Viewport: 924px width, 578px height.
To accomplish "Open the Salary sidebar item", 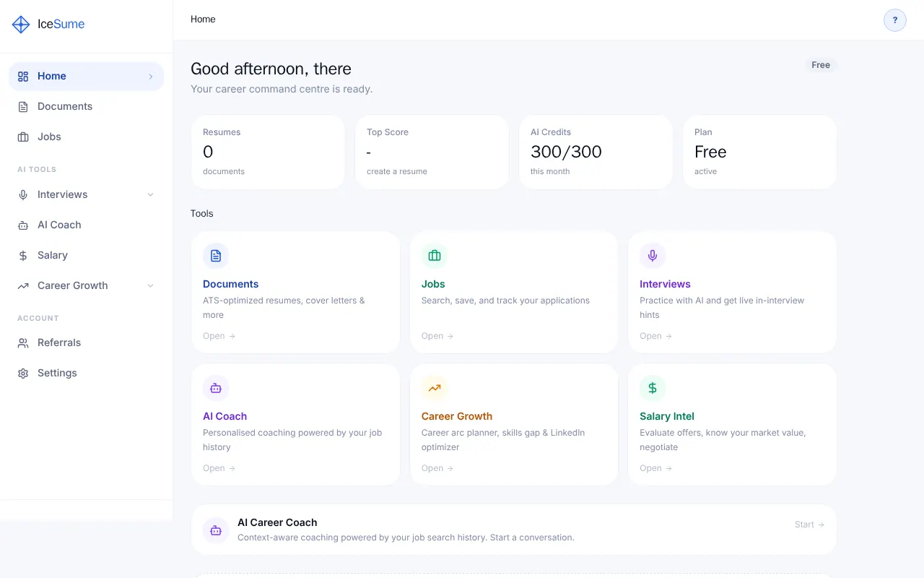I will pos(87,256).
